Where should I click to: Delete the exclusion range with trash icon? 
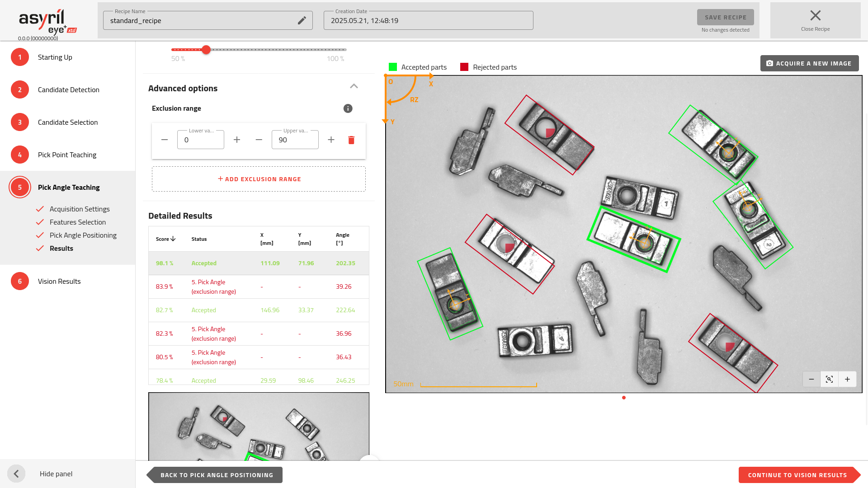(x=351, y=140)
